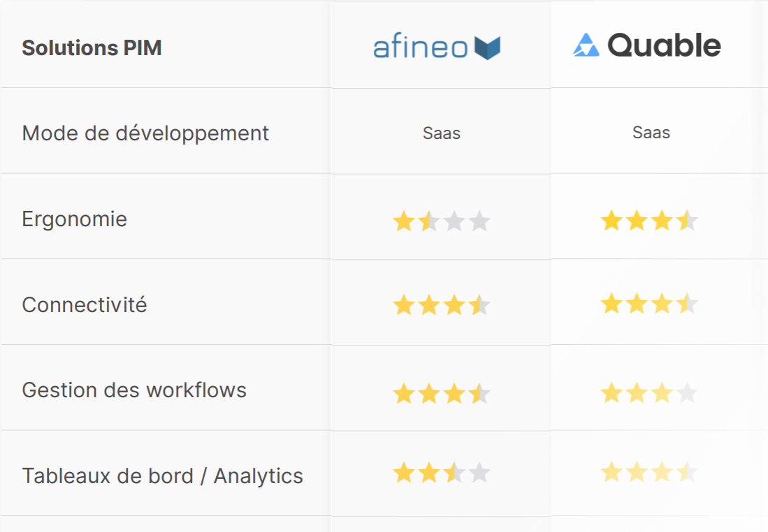Viewport: 768px width, 532px height.
Task: Select Quable's Ergonomie star rating
Action: pos(649,220)
